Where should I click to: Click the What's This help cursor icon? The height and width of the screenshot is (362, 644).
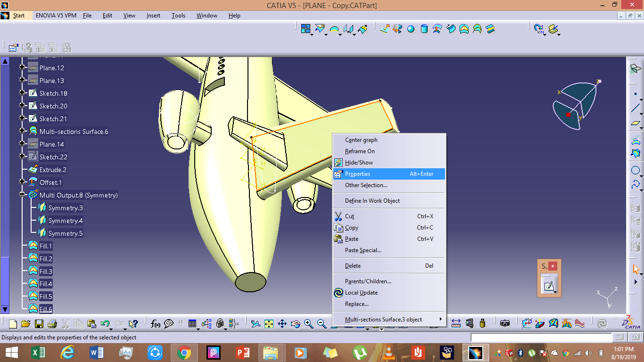(x=133, y=324)
